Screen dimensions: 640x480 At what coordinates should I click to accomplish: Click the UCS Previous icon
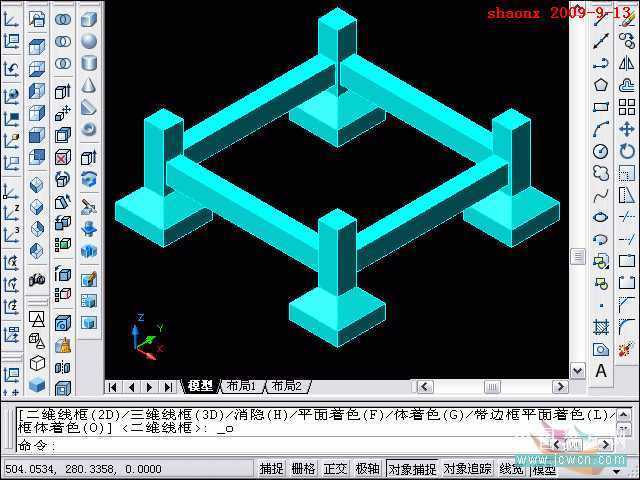(x=11, y=69)
